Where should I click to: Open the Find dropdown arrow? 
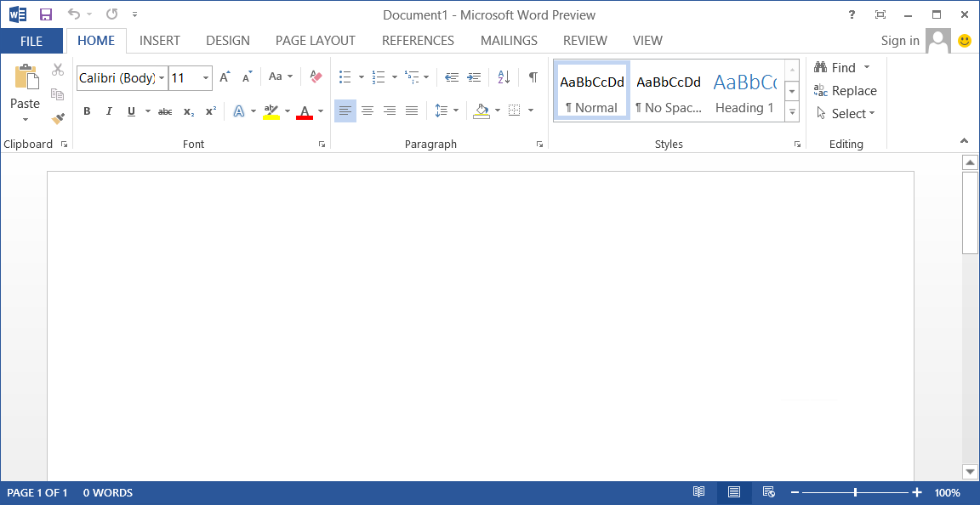866,67
